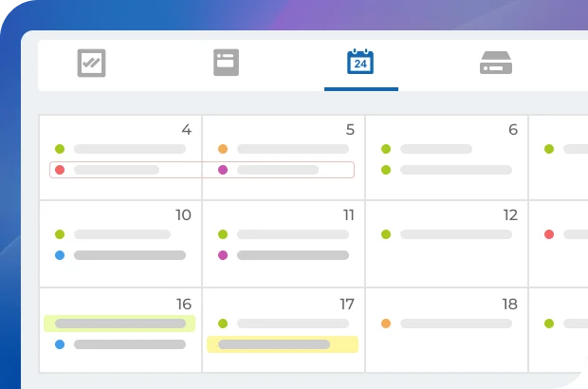Select the calendar icon tab
This screenshot has width=588, height=389.
pos(360,64)
